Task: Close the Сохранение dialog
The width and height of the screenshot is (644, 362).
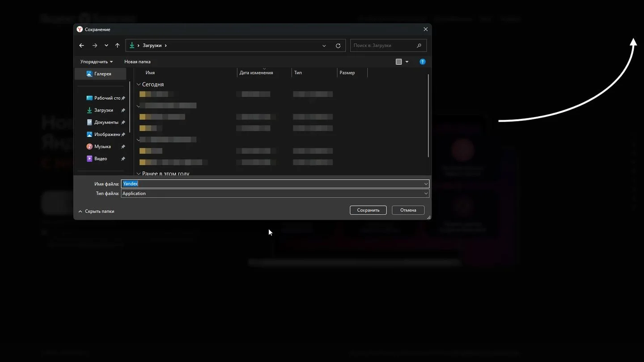Action: click(425, 29)
